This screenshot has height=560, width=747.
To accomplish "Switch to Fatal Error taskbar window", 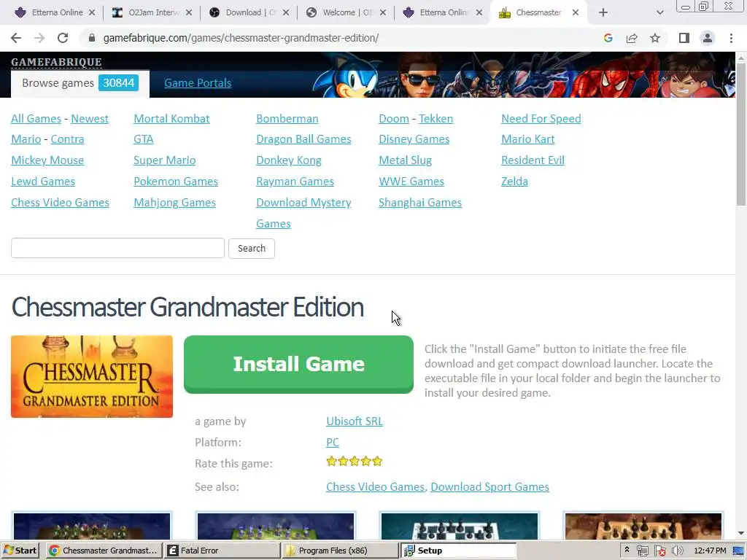I will click(222, 551).
